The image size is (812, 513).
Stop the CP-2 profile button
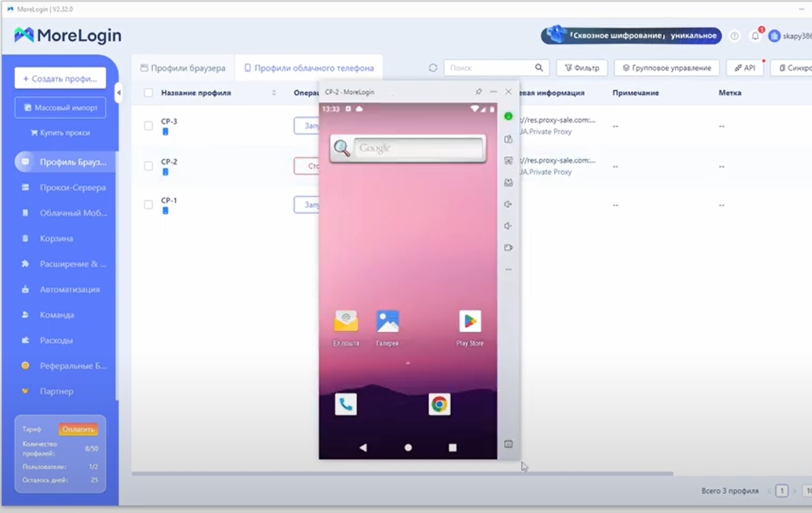[307, 166]
